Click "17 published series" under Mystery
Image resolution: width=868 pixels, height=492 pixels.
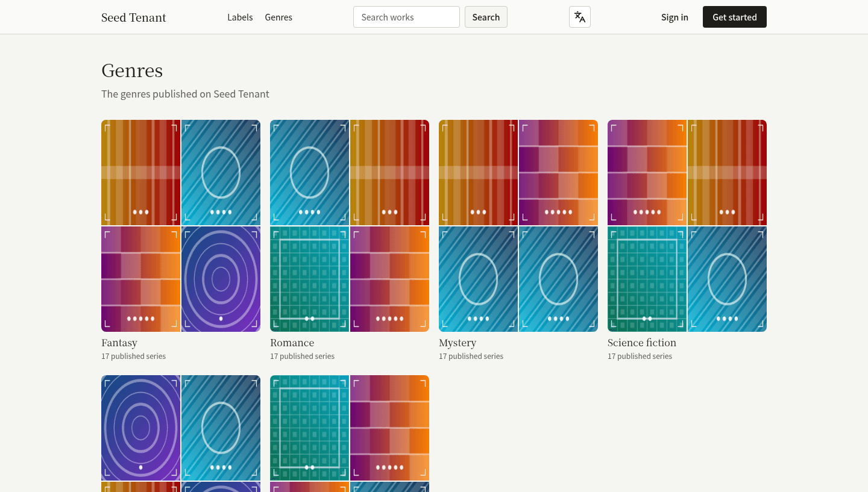click(471, 357)
